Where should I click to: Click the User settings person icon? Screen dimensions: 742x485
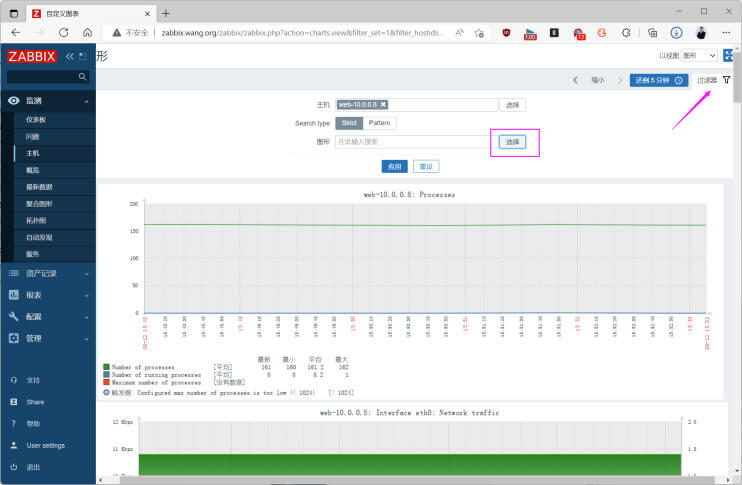click(x=14, y=445)
